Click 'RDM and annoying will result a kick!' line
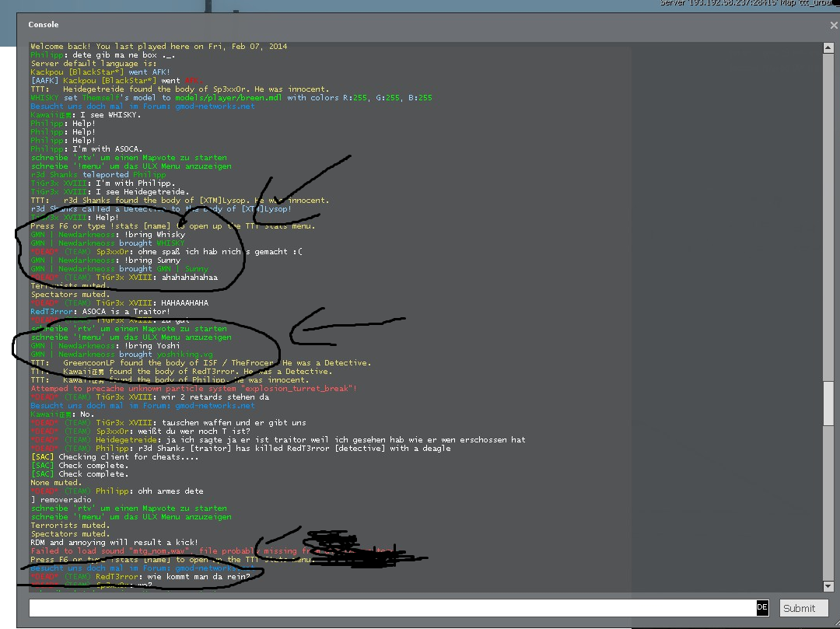Image resolution: width=840 pixels, height=629 pixels. click(x=114, y=543)
